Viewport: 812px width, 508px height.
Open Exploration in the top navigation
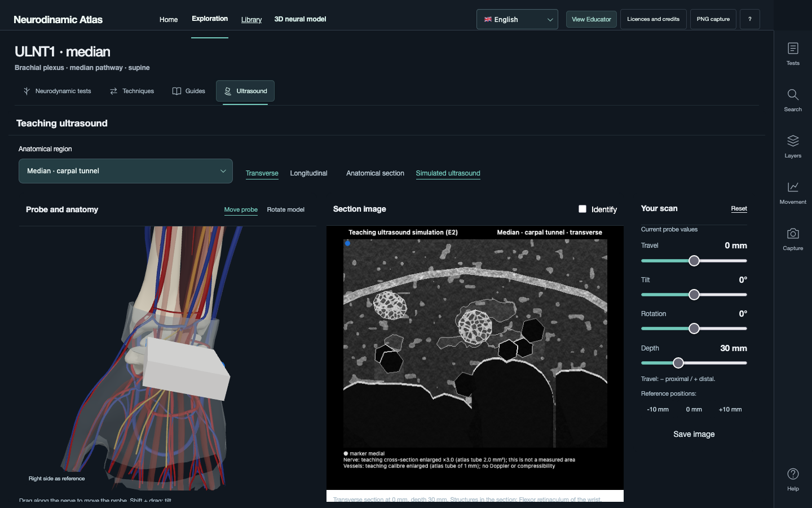(210, 19)
